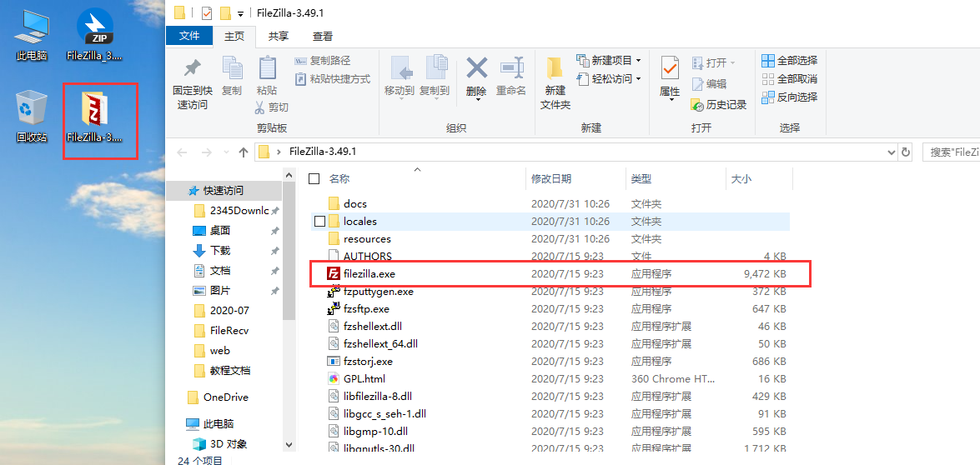980x465 pixels.
Task: Sort by the Name column header
Action: click(339, 179)
